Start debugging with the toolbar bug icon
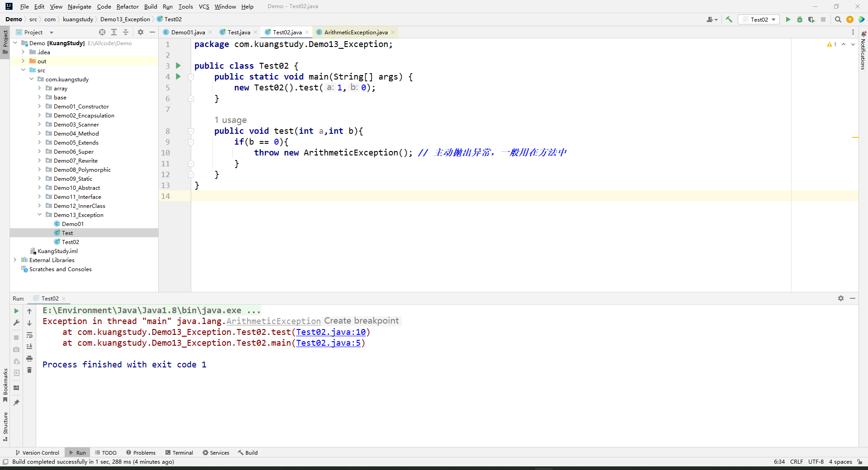The width and height of the screenshot is (868, 470). click(800, 19)
